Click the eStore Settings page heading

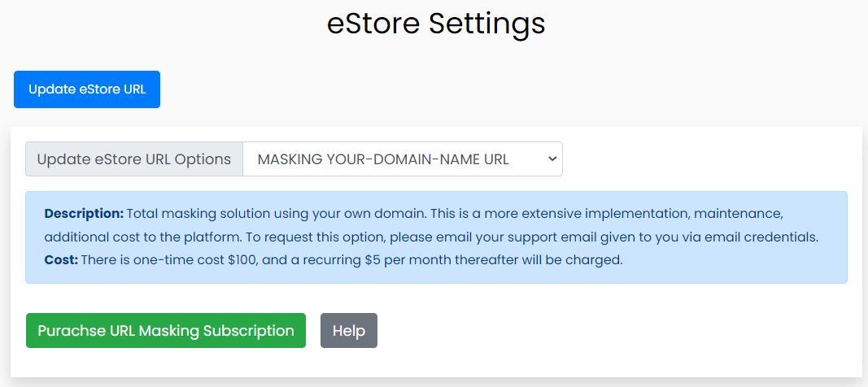[436, 24]
